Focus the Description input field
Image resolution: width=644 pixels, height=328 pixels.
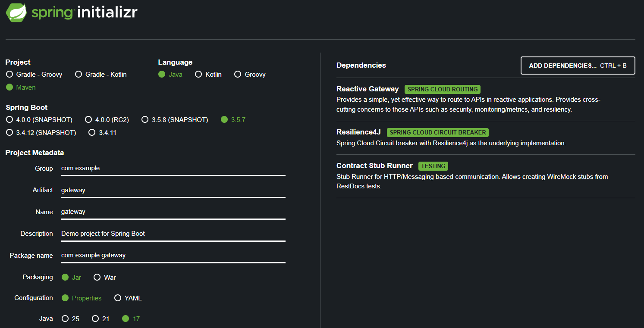pyautogui.click(x=173, y=234)
